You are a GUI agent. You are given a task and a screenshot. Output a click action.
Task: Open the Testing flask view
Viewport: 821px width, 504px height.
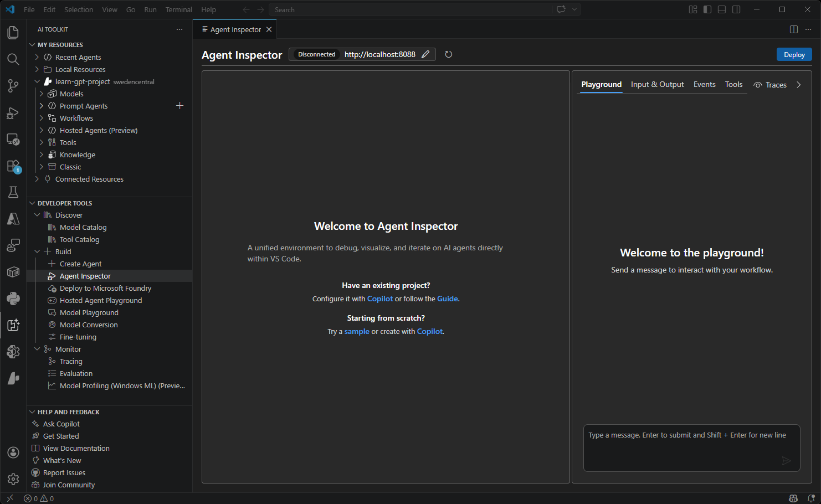(13, 192)
